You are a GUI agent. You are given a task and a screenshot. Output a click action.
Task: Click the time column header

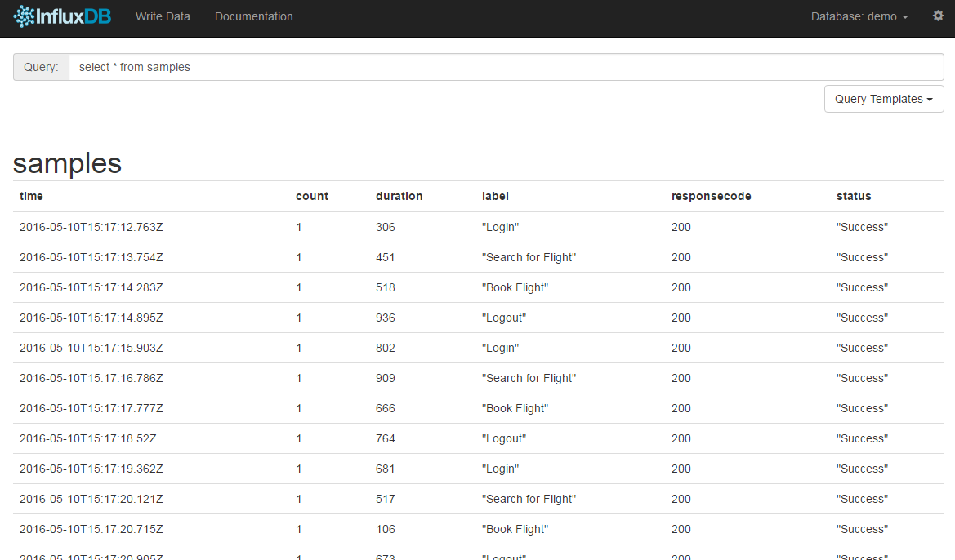tap(31, 196)
